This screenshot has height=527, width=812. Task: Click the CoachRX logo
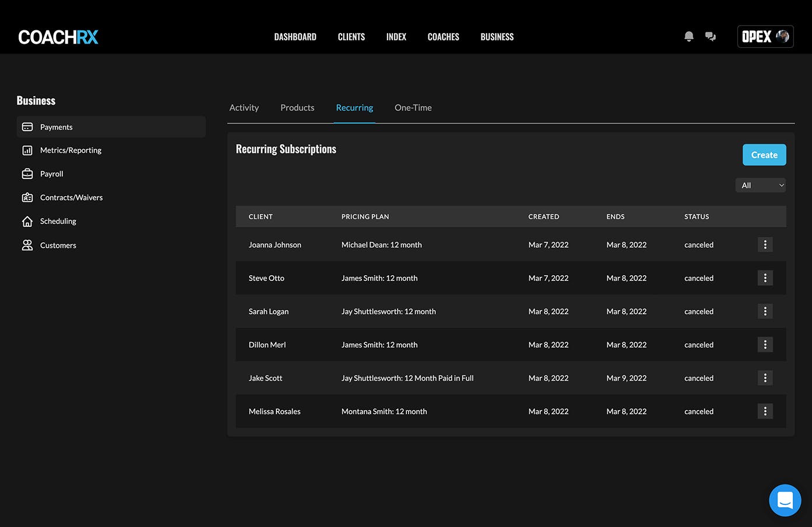click(x=58, y=37)
